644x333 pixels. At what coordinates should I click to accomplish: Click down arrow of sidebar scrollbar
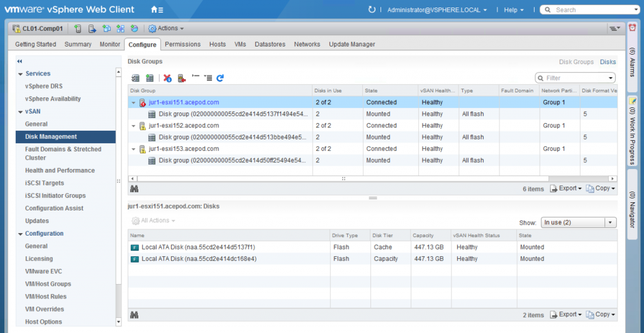pyautogui.click(x=119, y=322)
